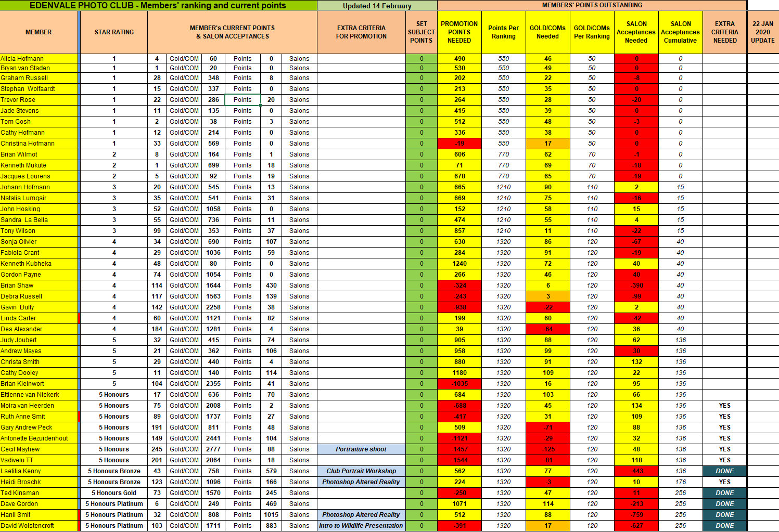
Task: Click the STAR RATING header cell
Action: click(x=114, y=32)
